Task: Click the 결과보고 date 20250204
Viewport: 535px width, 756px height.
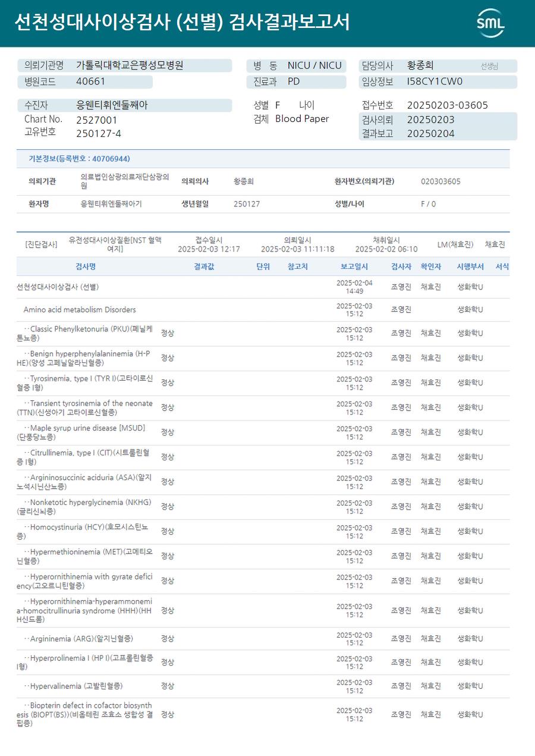Action: click(x=431, y=134)
